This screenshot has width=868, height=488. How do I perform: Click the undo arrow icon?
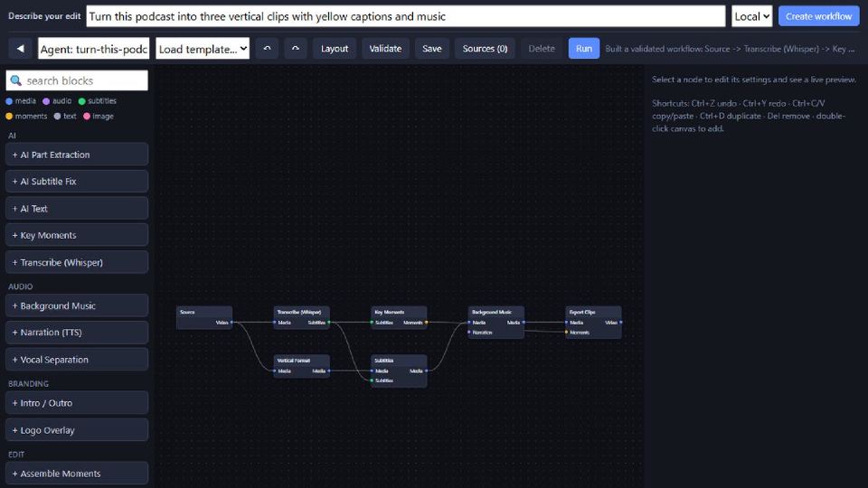click(x=267, y=49)
